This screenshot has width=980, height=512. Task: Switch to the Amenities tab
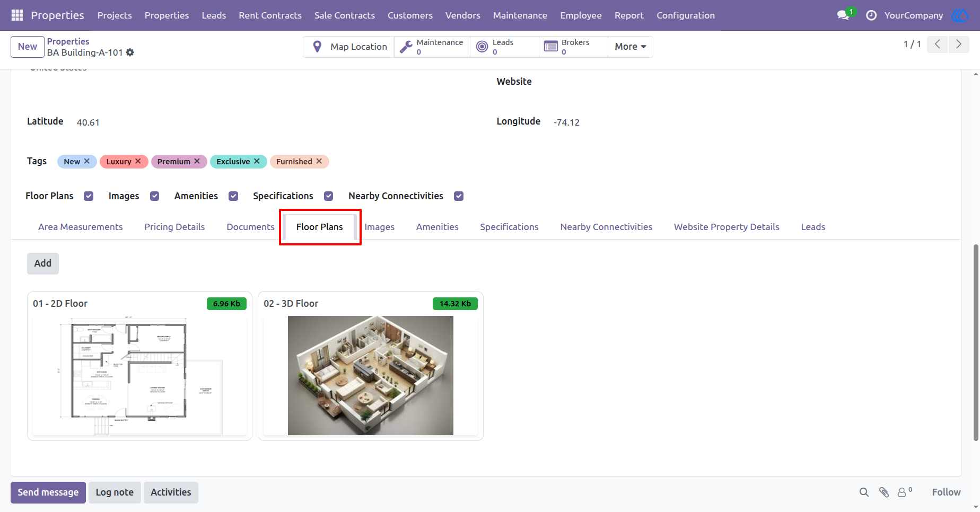437,227
